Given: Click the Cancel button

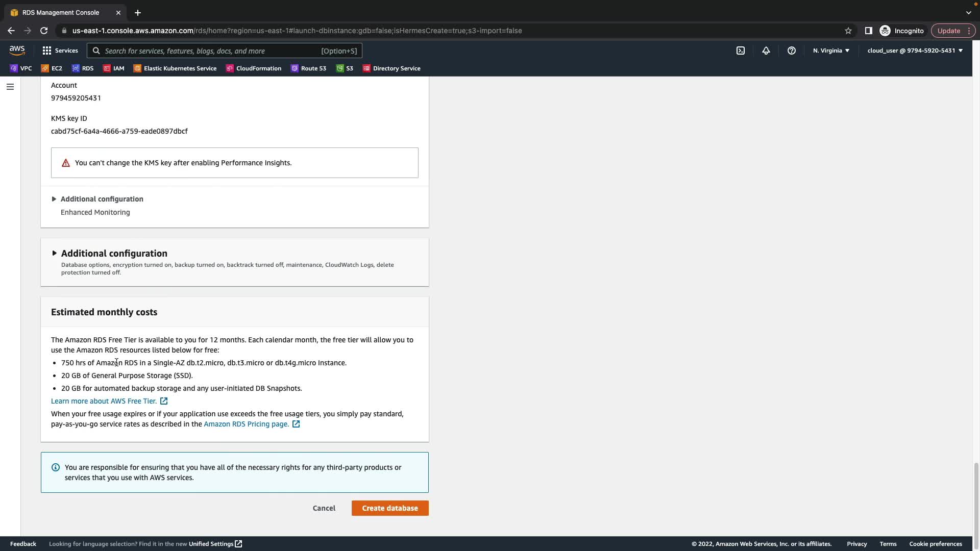Looking at the screenshot, I should [324, 508].
